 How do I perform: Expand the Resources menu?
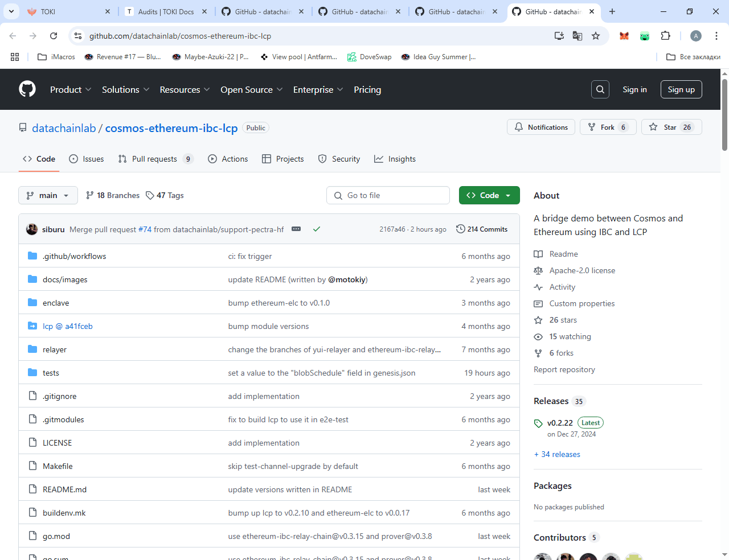(185, 89)
